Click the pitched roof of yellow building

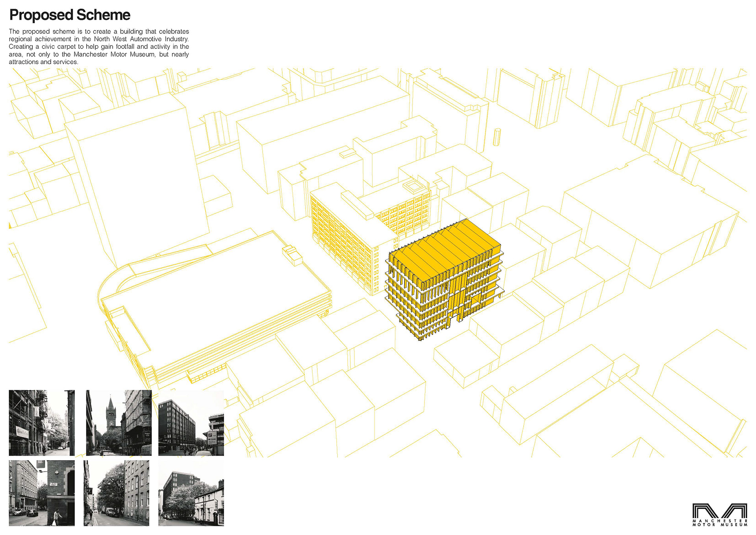445,250
